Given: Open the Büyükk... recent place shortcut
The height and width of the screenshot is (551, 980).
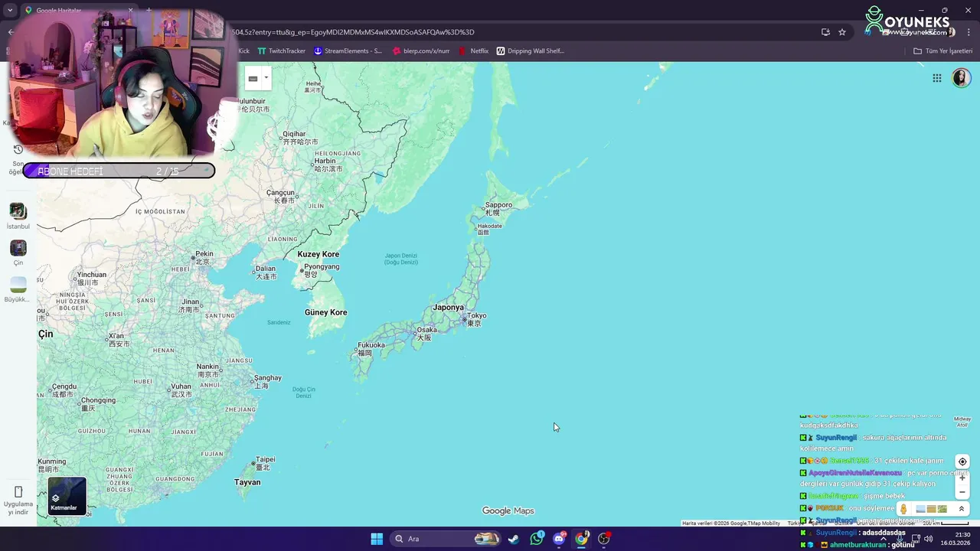Looking at the screenshot, I should click(x=18, y=289).
